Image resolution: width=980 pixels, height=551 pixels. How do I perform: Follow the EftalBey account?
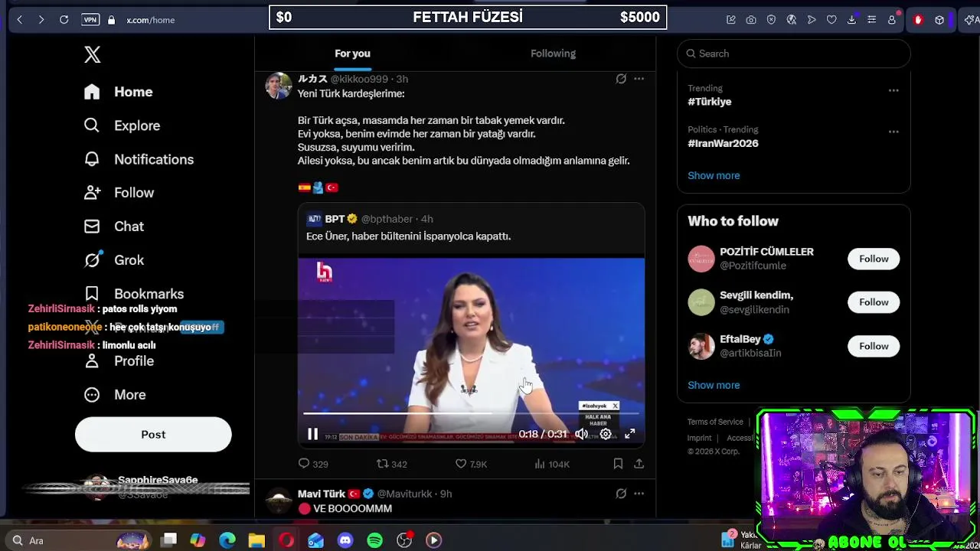[874, 346]
